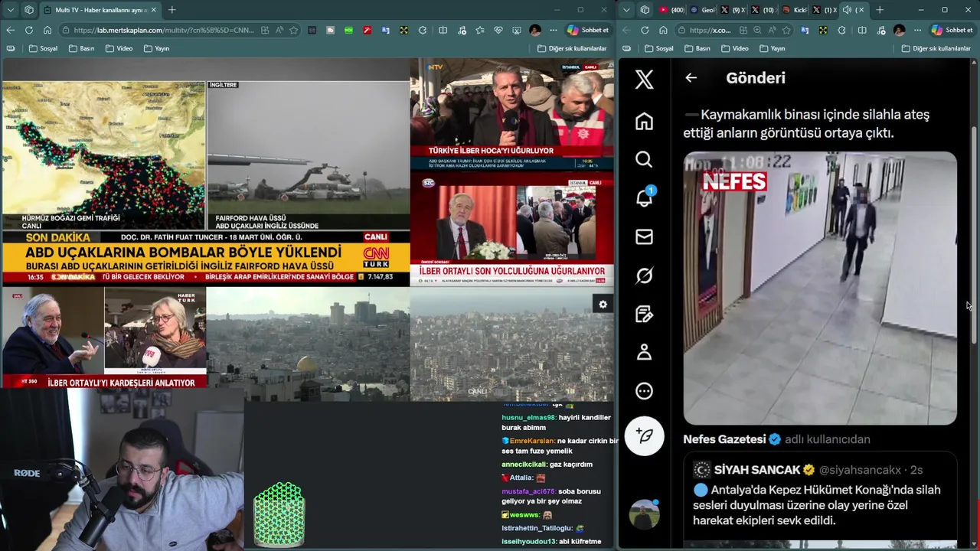Switch to the (9) X tab
This screenshot has height=551, width=980.
(x=733, y=10)
